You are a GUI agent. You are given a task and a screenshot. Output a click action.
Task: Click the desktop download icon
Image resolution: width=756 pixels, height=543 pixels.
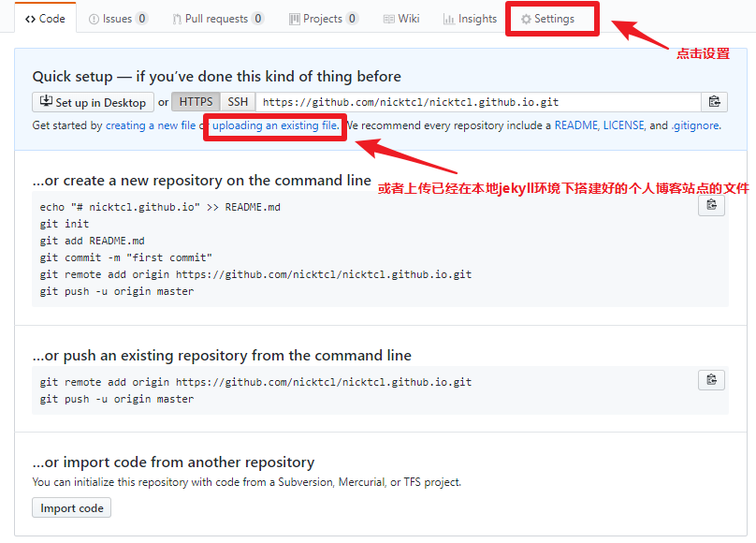46,101
